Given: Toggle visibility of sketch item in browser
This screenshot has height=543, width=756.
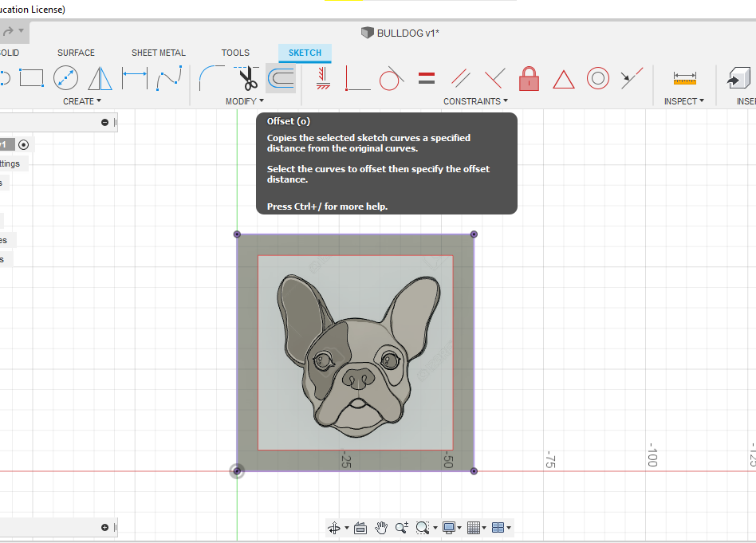Looking at the screenshot, I should point(22,144).
